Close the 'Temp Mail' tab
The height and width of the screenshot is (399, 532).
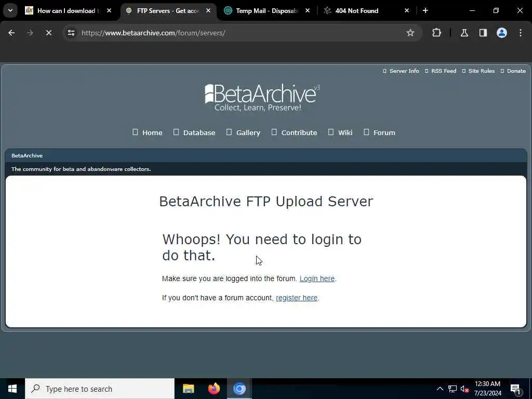(308, 10)
